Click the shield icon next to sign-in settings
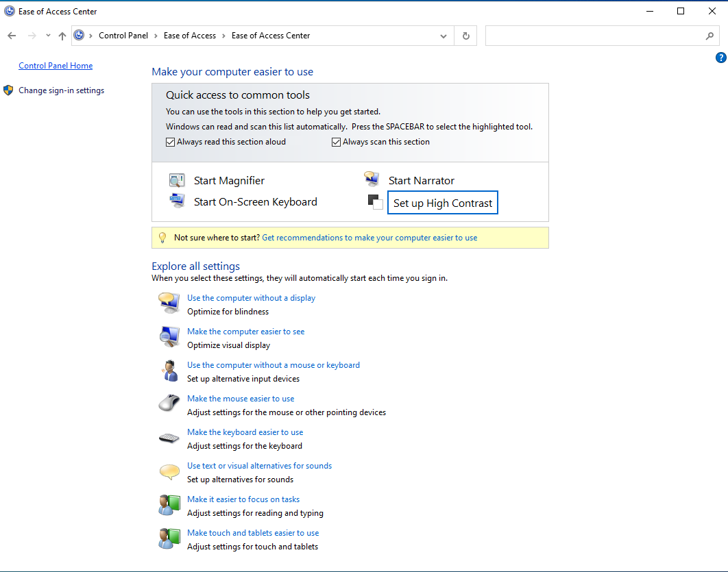The image size is (728, 572). click(x=8, y=90)
